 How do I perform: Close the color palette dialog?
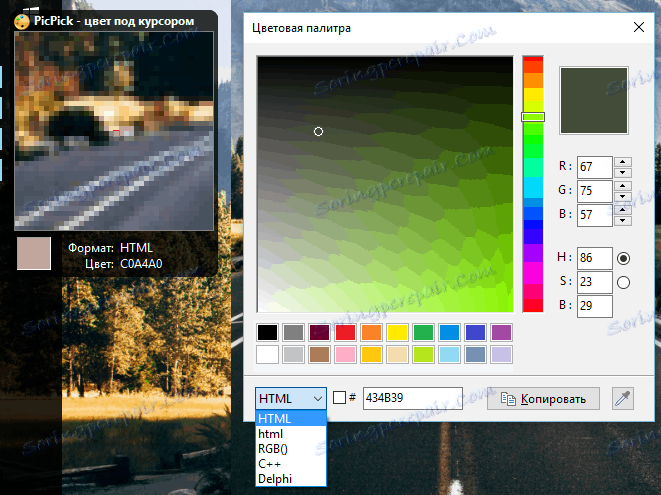[x=639, y=27]
